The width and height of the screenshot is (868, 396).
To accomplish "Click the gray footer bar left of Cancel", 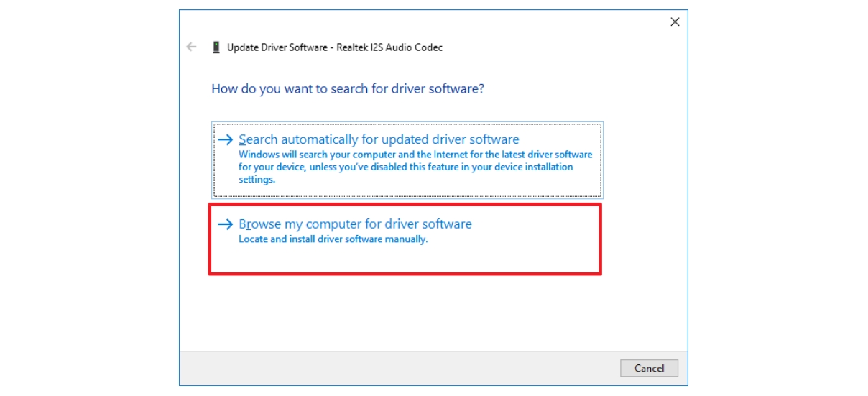I will 395,368.
